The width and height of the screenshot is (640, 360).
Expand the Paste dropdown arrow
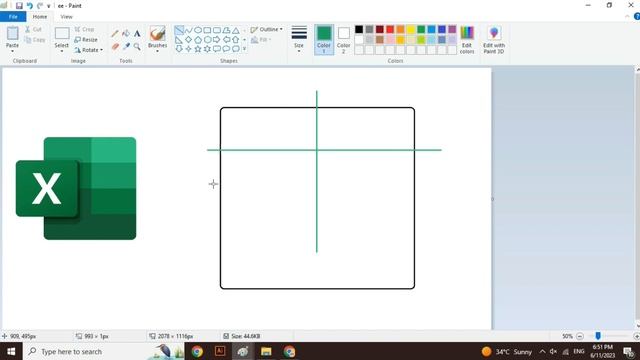pyautogui.click(x=12, y=51)
